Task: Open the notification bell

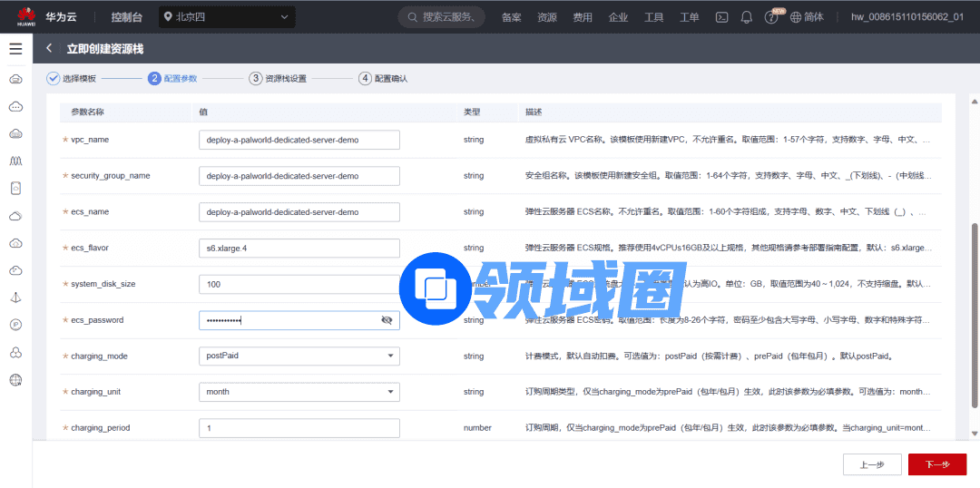Action: (x=747, y=17)
